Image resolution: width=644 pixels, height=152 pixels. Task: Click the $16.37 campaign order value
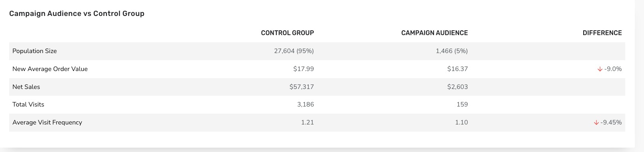point(458,69)
